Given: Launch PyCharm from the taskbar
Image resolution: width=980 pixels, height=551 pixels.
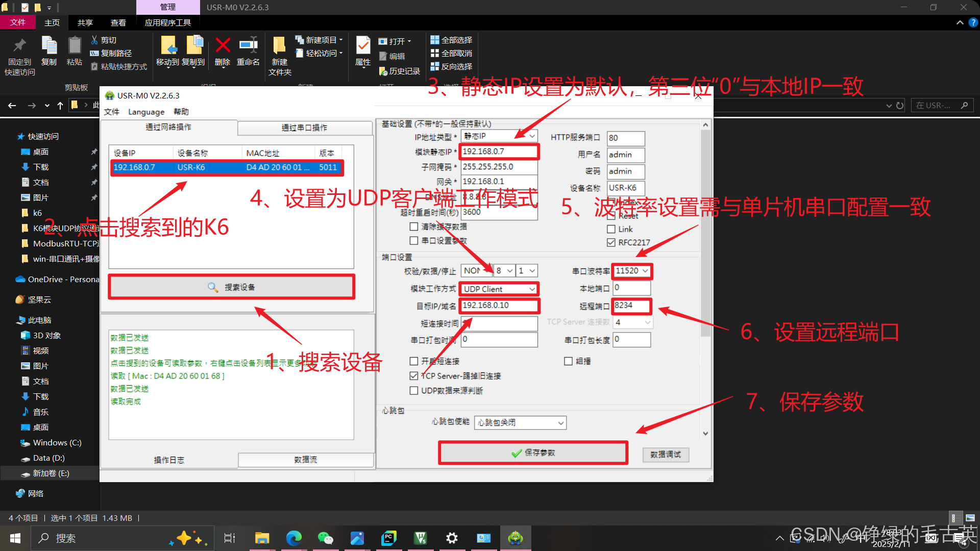Looking at the screenshot, I should tap(389, 538).
